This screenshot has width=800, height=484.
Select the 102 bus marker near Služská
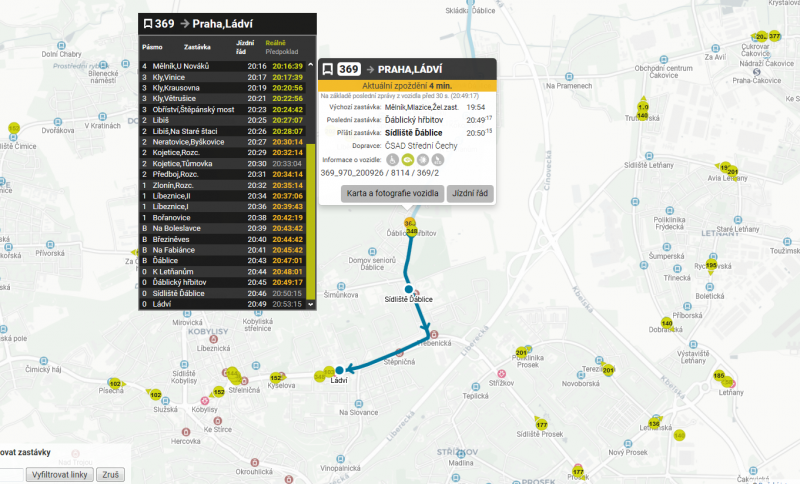pyautogui.click(x=156, y=394)
